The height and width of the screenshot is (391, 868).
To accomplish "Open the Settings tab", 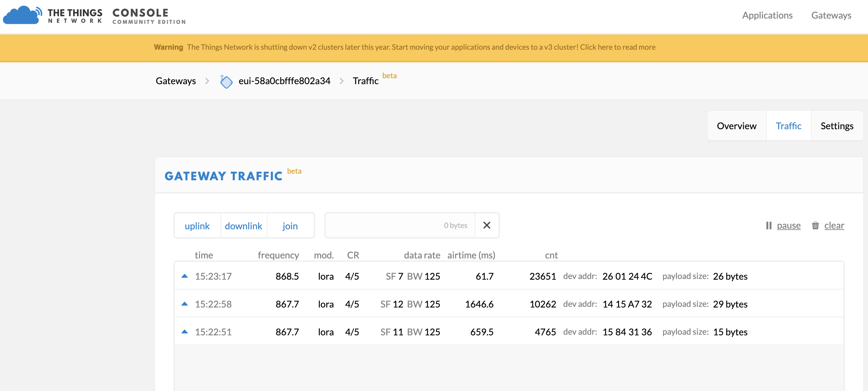I will [x=837, y=126].
